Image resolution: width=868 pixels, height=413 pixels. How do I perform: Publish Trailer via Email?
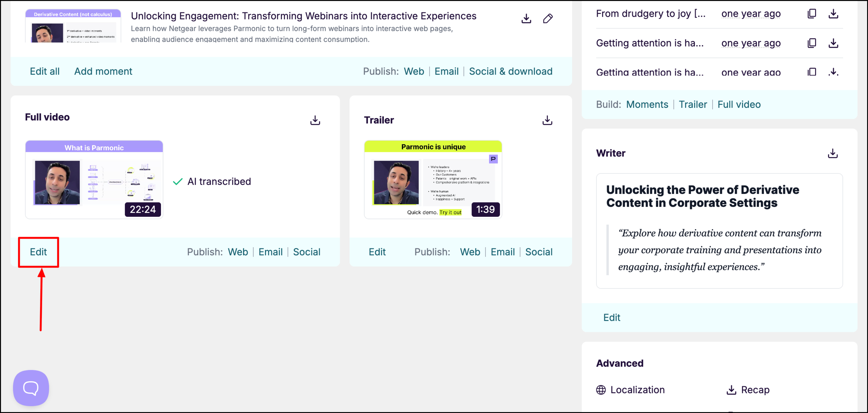[x=503, y=252]
